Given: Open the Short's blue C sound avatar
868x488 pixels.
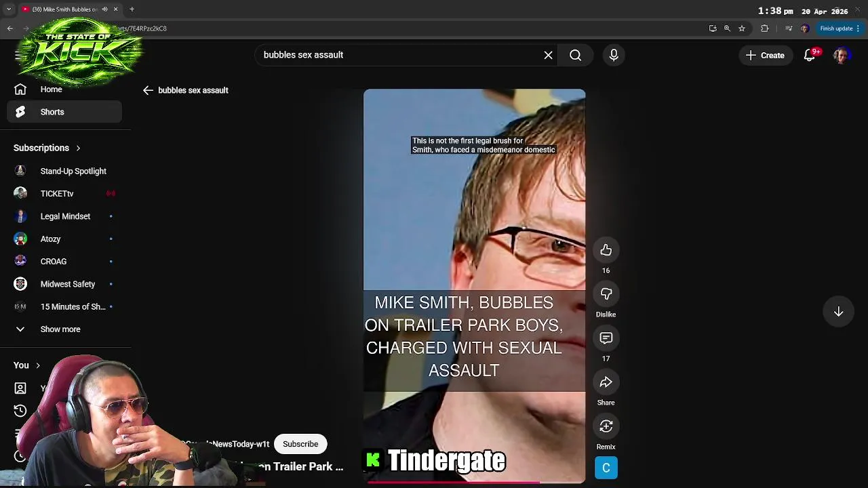Looking at the screenshot, I should pyautogui.click(x=606, y=468).
